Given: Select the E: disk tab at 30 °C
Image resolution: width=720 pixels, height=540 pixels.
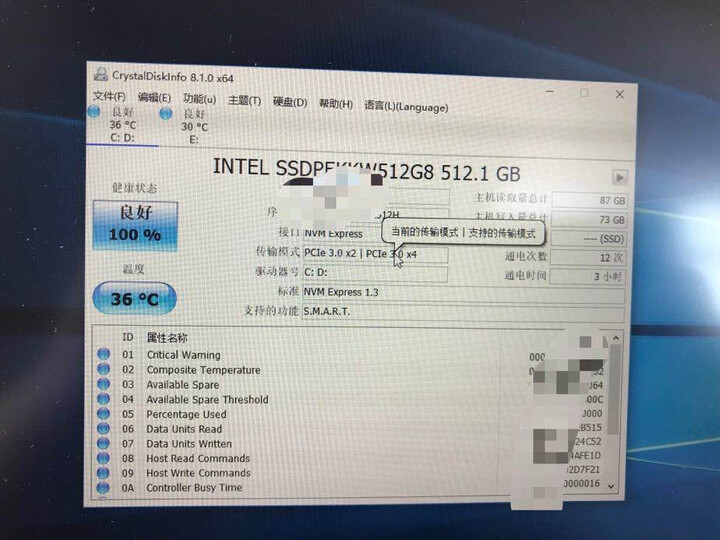Looking at the screenshot, I should [194, 126].
